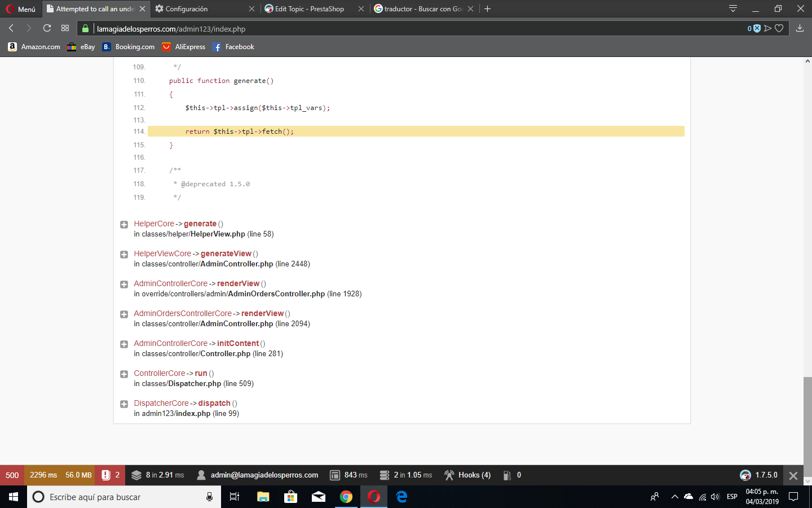Screen dimensions: 812x508
Task: Go back to the previous page
Action: click(11, 28)
